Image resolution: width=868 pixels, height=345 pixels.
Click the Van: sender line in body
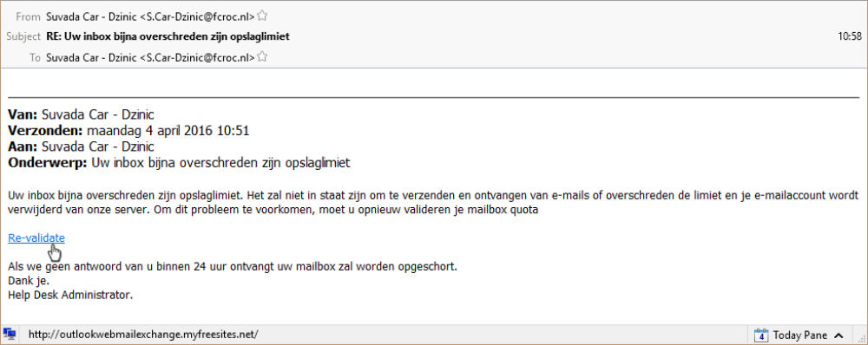[x=81, y=115]
